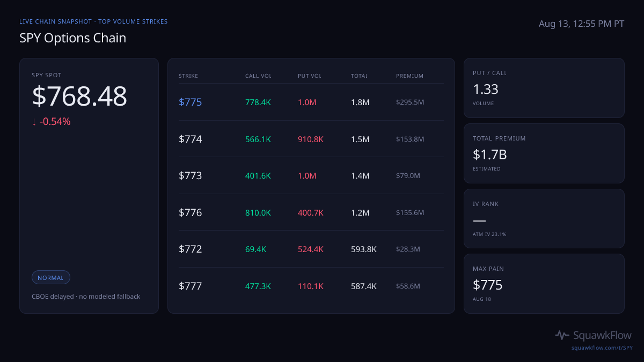Select the $773 strike row
Image resolution: width=644 pixels, height=362 pixels.
point(311,175)
